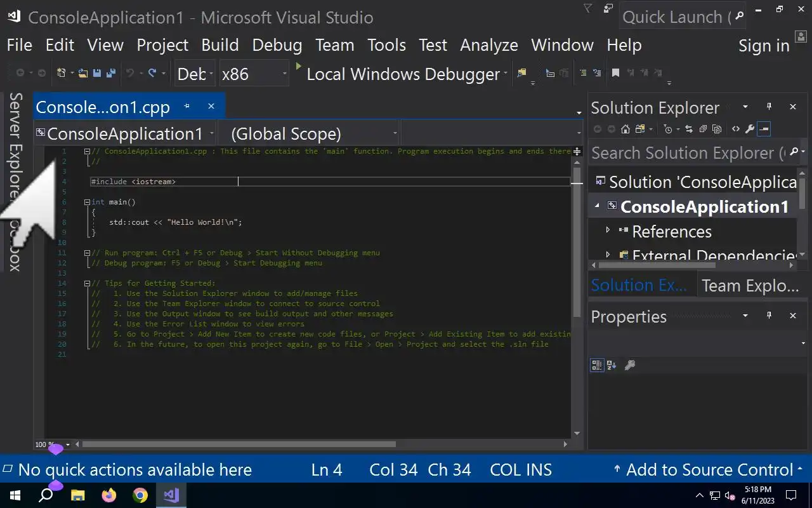Click the notifications flag icon in title bar
Image resolution: width=812 pixels, height=508 pixels.
tap(587, 9)
